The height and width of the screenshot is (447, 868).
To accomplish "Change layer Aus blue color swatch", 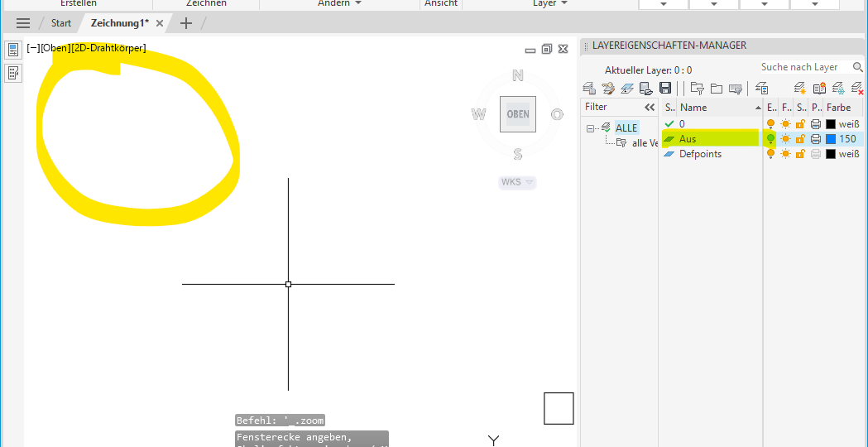I will pos(831,139).
